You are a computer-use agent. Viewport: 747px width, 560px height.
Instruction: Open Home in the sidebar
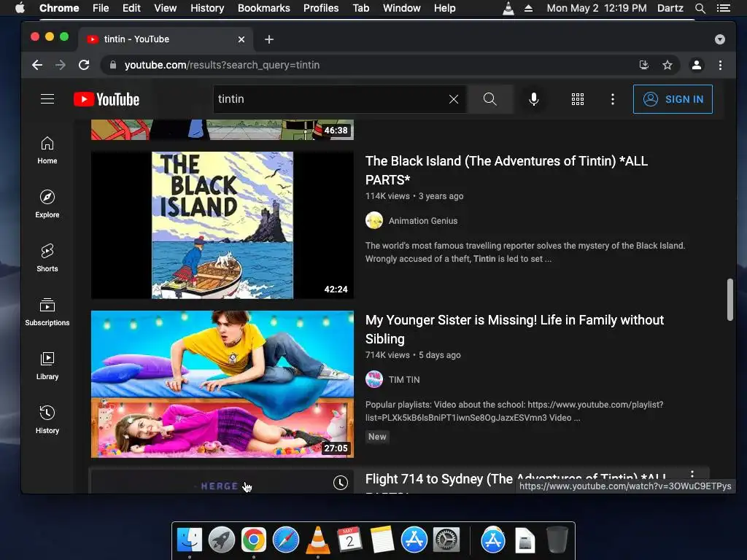coord(47,150)
